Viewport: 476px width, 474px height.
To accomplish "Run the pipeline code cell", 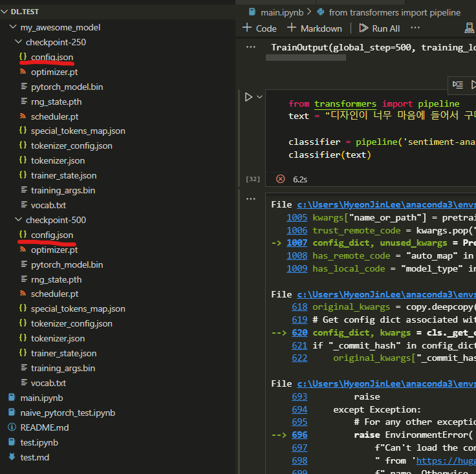I will pyautogui.click(x=248, y=97).
